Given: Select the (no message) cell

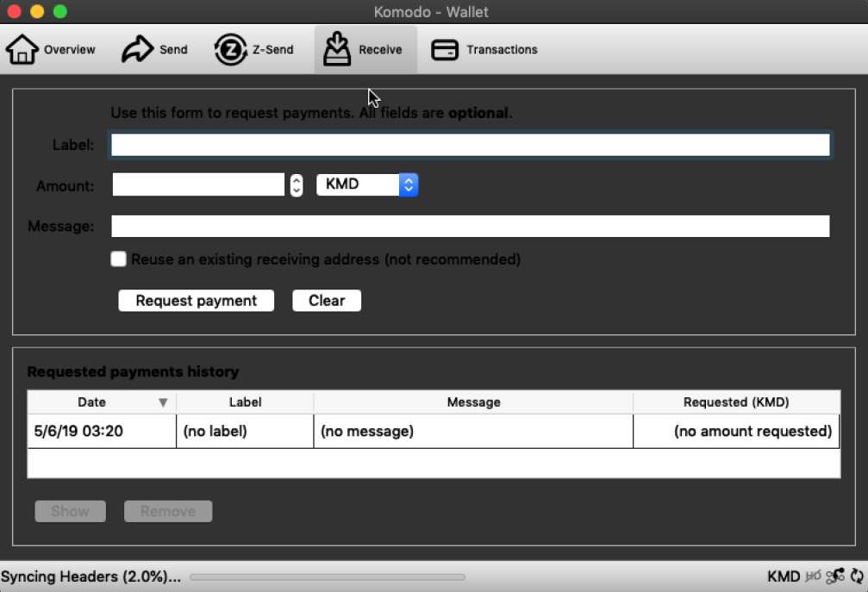Looking at the screenshot, I should [x=473, y=431].
